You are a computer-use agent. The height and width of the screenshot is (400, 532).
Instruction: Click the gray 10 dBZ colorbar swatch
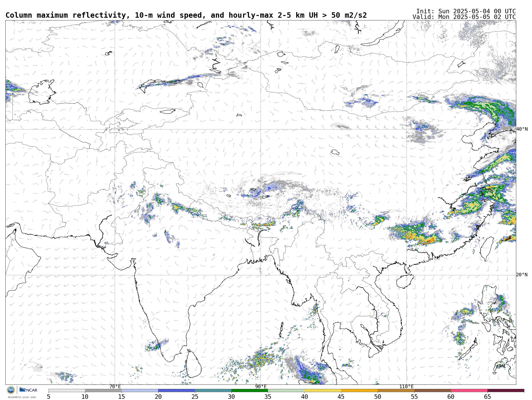(103, 390)
